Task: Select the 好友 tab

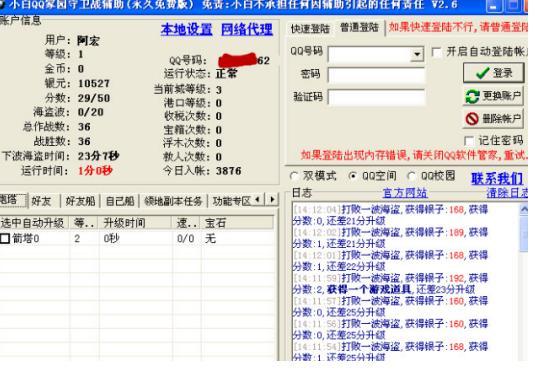Action: pyautogui.click(x=42, y=201)
